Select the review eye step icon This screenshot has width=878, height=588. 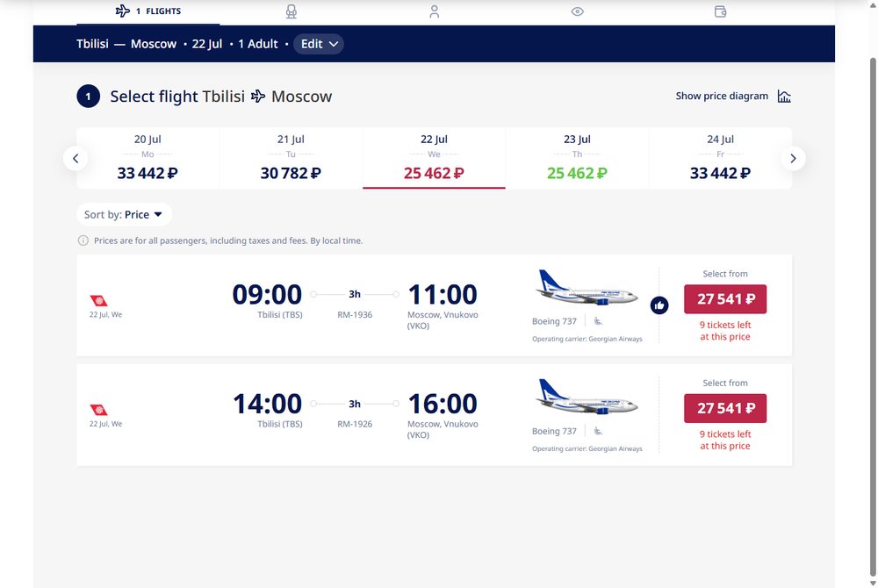tap(578, 11)
